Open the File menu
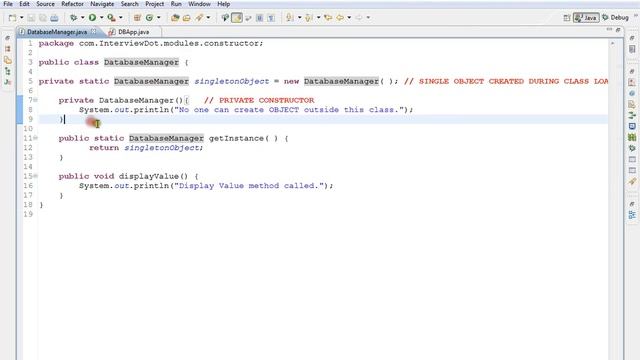640x360 pixels. pos(8,4)
